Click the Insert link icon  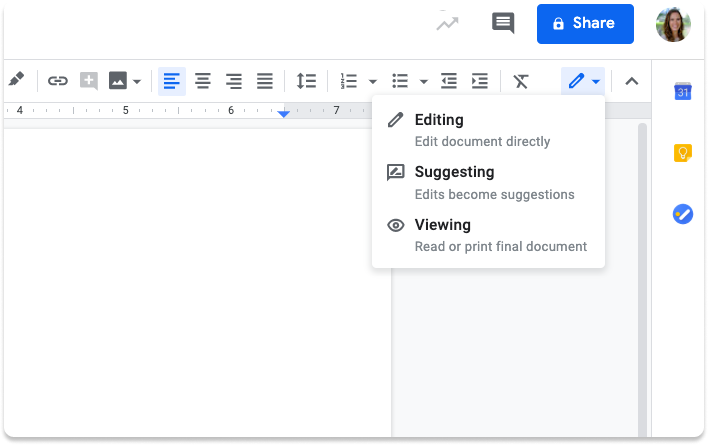coord(58,81)
